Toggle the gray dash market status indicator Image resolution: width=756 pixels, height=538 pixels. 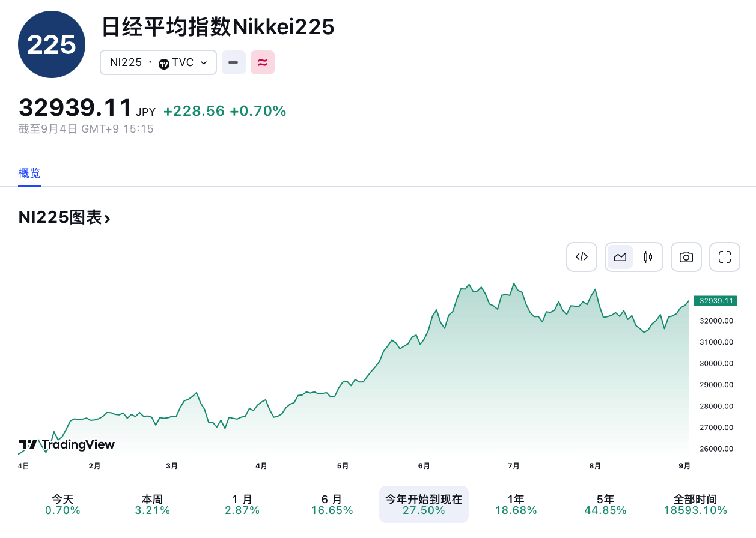pos(233,62)
